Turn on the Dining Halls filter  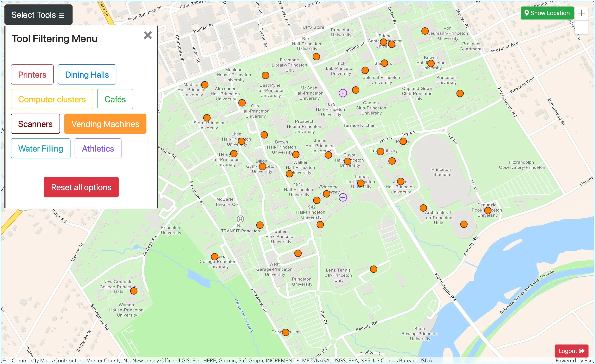tap(87, 75)
